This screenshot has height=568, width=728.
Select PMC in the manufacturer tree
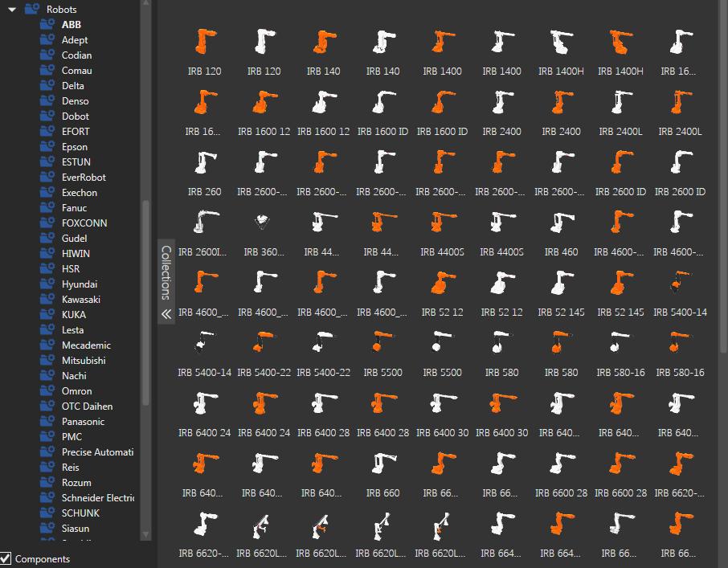tap(72, 437)
